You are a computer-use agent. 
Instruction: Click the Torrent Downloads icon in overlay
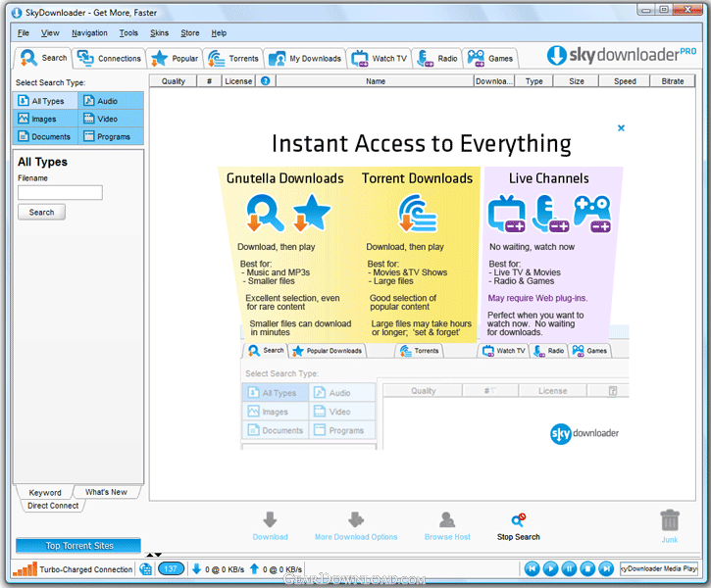(417, 213)
